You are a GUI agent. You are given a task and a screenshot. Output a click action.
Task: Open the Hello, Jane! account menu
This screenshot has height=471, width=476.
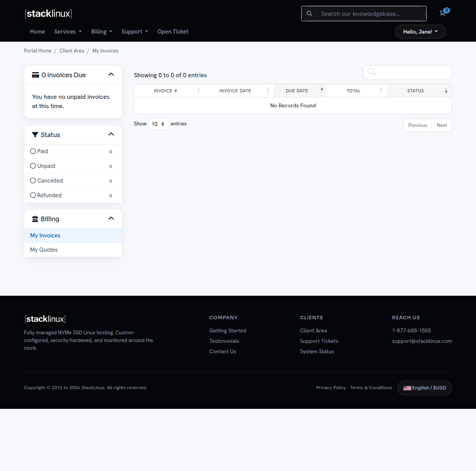tap(420, 32)
